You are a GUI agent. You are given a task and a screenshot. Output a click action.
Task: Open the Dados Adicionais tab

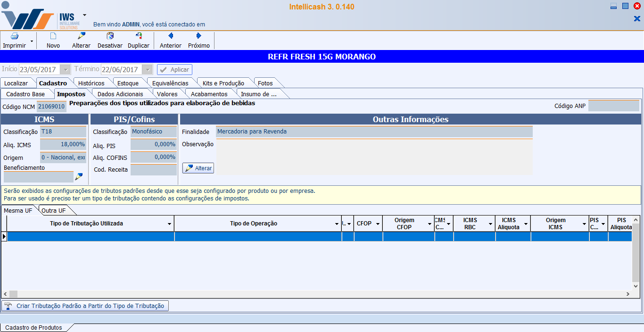coord(120,94)
